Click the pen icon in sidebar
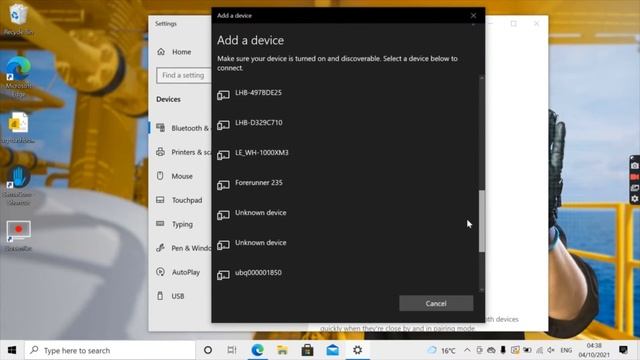This screenshot has height=360, width=640. coord(160,248)
